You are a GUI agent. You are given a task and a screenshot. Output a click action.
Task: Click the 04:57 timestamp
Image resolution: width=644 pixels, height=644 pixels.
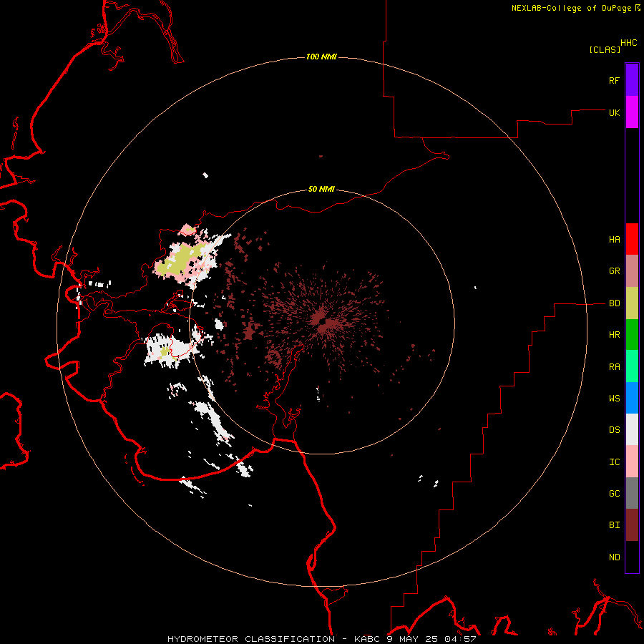[x=460, y=639]
